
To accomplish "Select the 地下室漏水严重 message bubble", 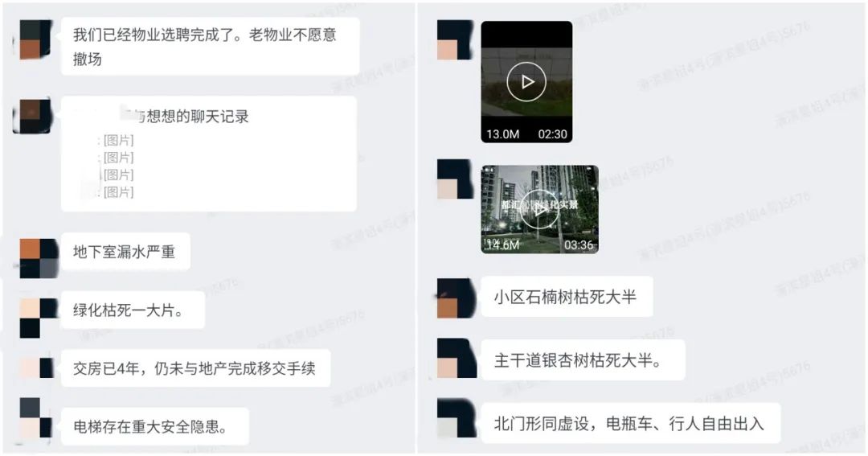I will (x=125, y=252).
